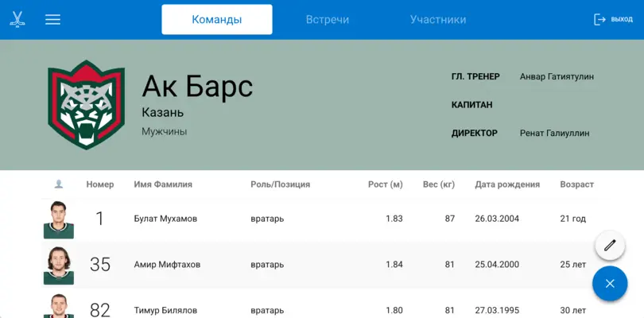The height and width of the screenshot is (318, 644).
Task: Select player name Тимур Билялов
Action: coord(165,310)
